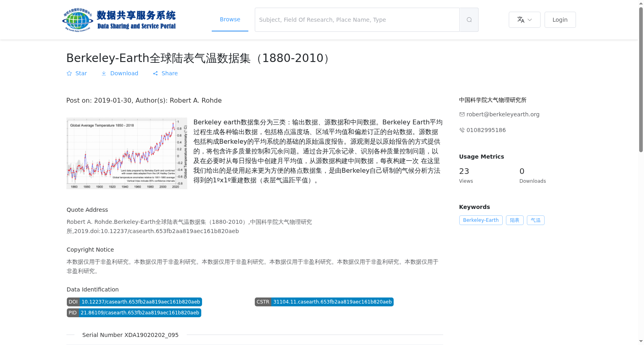Click the Quote Address citation text
Viewport: 644px width, 345px height.
pos(189,226)
